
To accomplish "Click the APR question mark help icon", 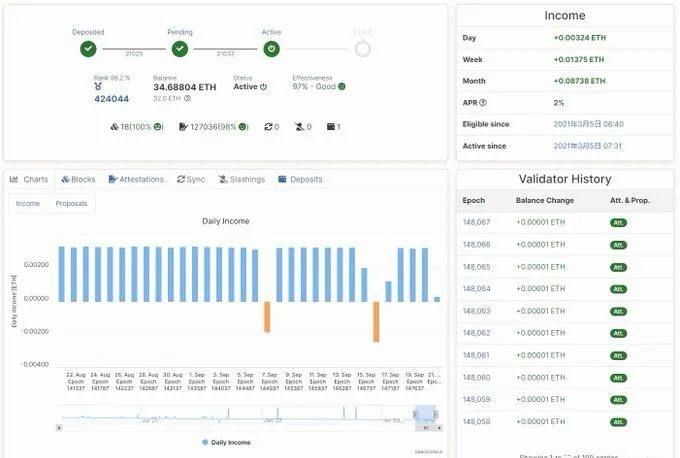I will coord(483,103).
